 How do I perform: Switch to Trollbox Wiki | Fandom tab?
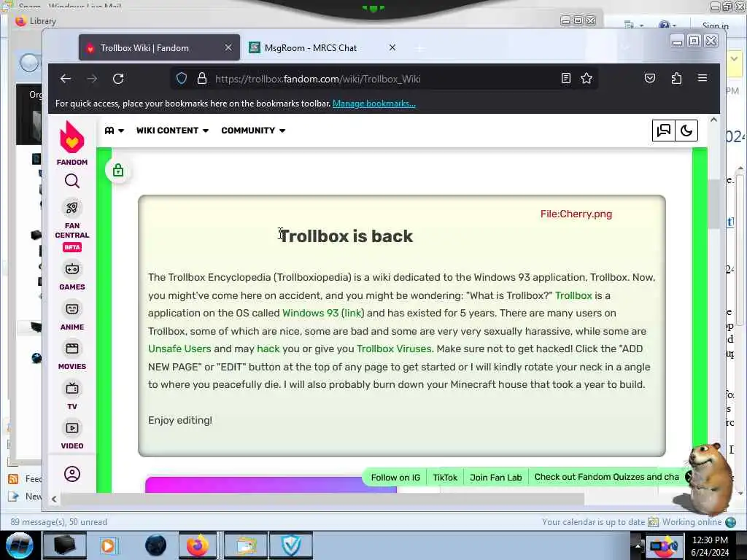[x=159, y=47]
